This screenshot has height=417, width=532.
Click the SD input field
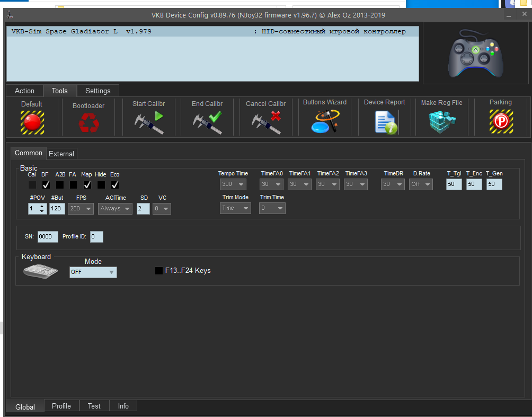coord(143,209)
